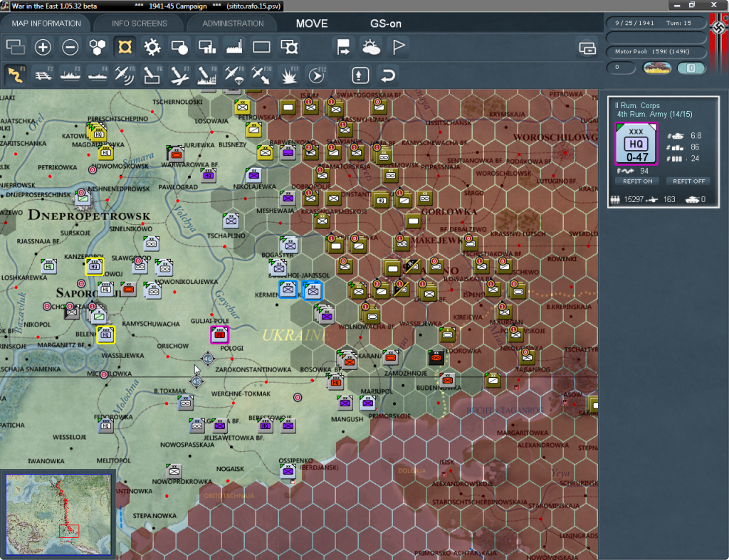729x560 pixels.
Task: Select the F8 bomb city icon
Action: (207, 75)
